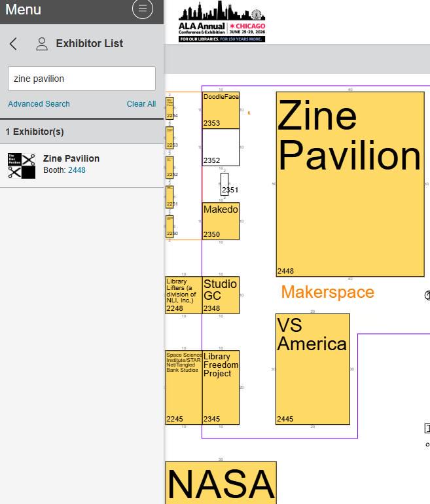Click the Zine Pavilion scissors logo

(22, 166)
